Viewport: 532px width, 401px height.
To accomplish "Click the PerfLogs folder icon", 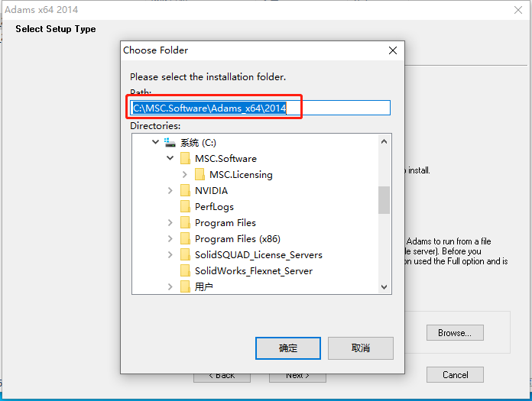I will 185,206.
